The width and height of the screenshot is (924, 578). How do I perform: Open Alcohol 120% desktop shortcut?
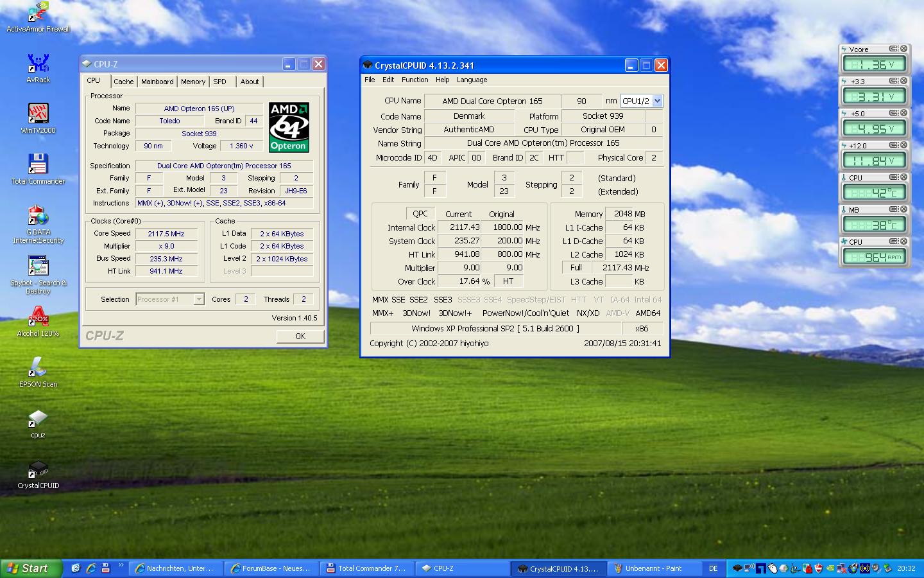pos(38,322)
